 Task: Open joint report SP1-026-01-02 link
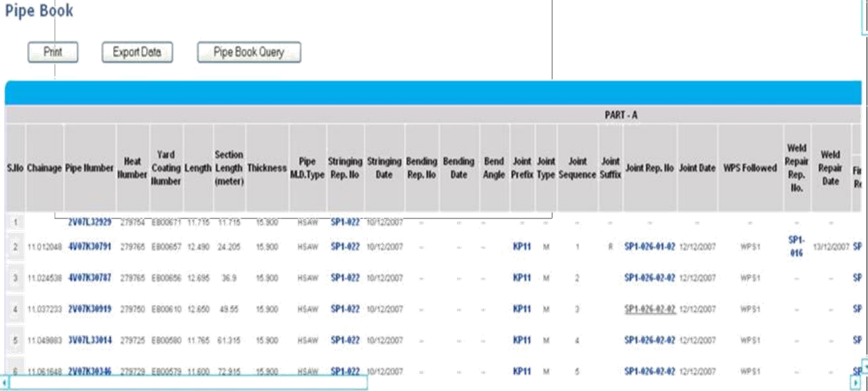649,246
